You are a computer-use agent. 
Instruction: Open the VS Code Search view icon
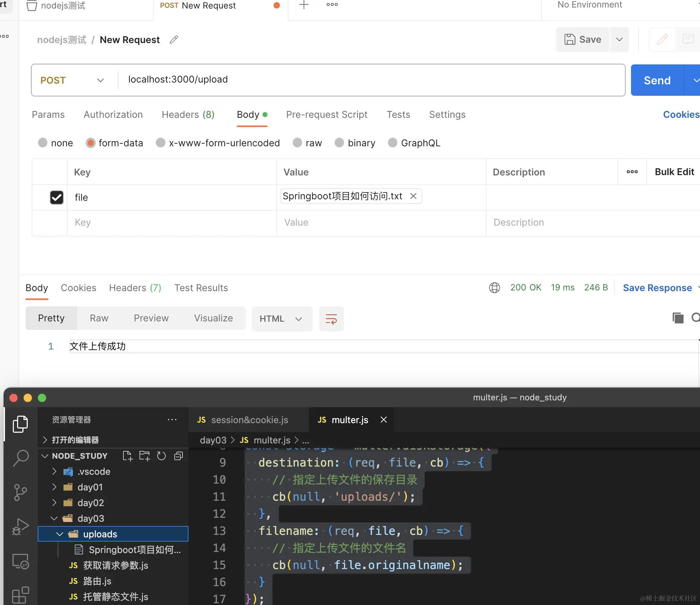[21, 458]
